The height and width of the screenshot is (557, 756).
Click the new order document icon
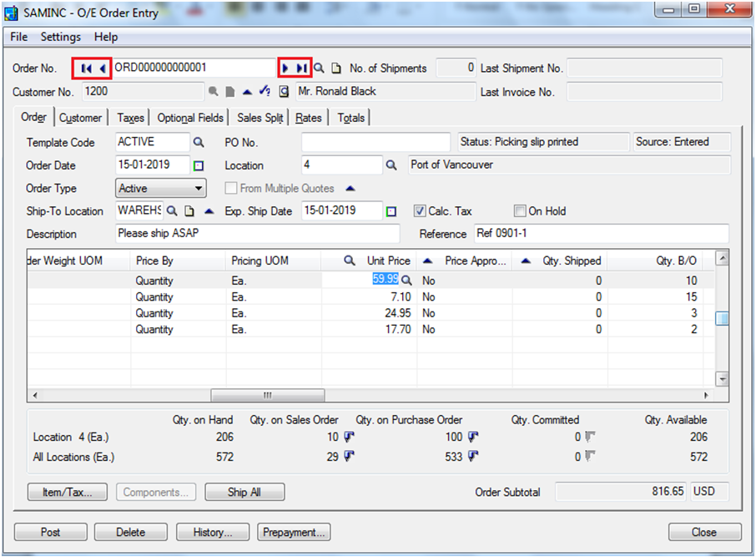[336, 68]
